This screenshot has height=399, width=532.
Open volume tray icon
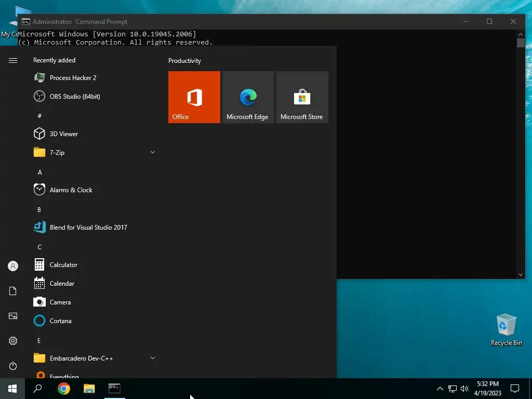point(464,389)
